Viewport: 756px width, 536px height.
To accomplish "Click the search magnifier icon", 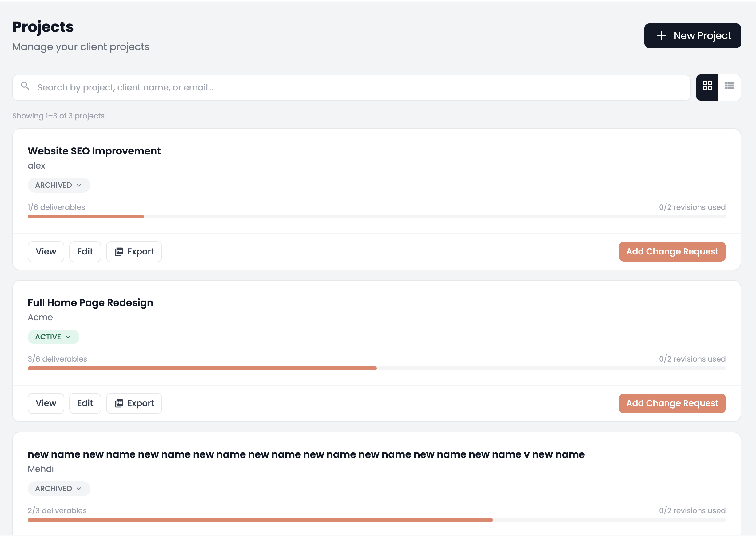I will point(25,86).
